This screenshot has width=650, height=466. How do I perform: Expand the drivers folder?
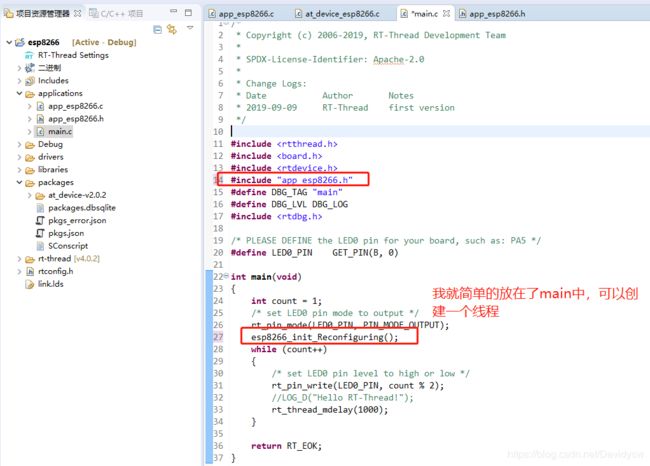coord(19,158)
